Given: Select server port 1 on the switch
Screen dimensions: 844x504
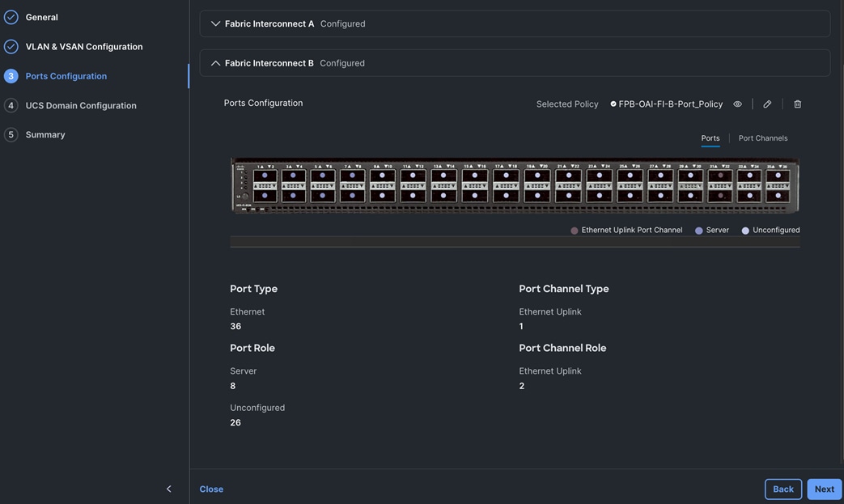Looking at the screenshot, I should pos(265,176).
